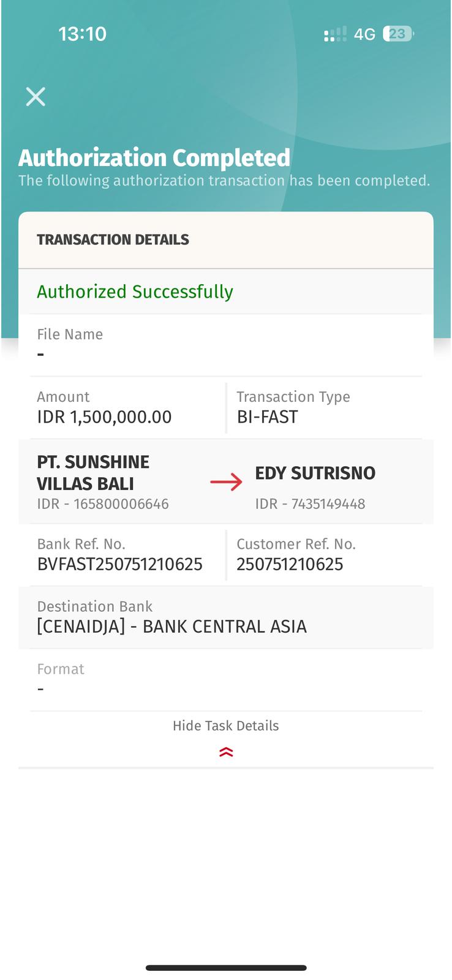Tap Hide Task Details link
The width and height of the screenshot is (452, 980).
225,726
